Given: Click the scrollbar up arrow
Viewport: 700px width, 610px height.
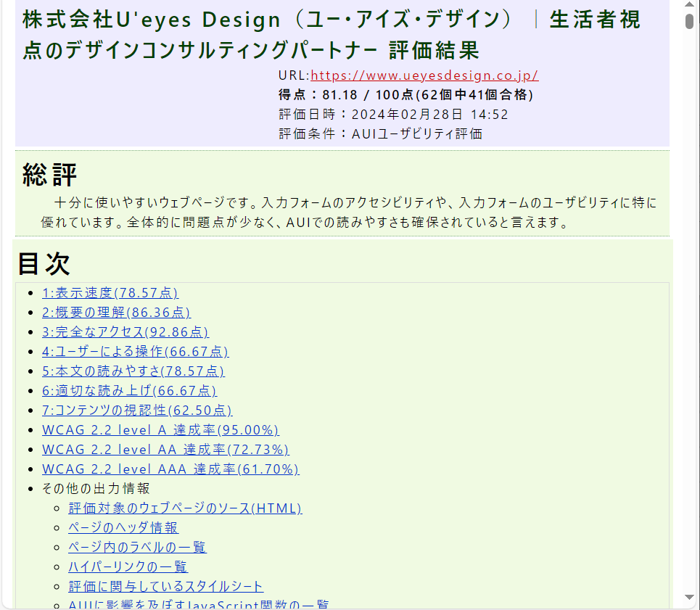Looking at the screenshot, I should [690, 4].
